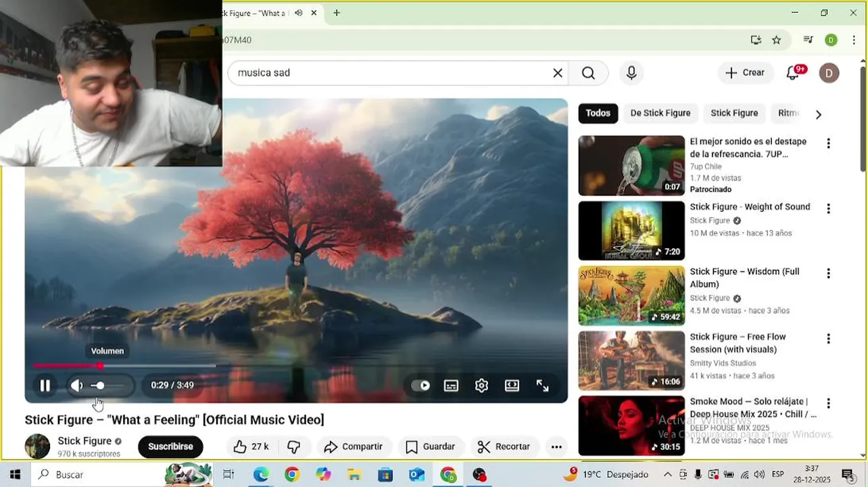
Task: Select the partially shown 'Ritm' filter chip
Action: click(788, 114)
